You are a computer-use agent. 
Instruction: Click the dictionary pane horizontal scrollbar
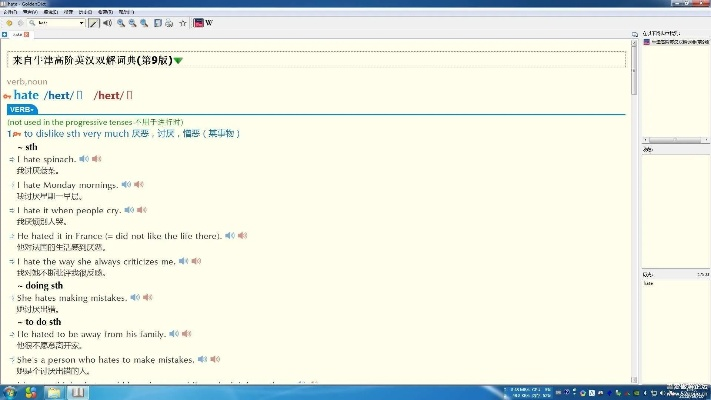tap(675, 140)
